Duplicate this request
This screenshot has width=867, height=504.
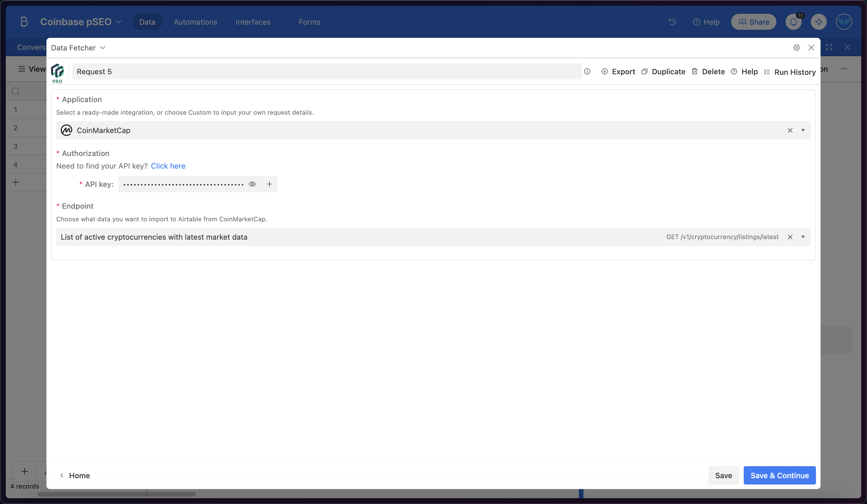tap(663, 72)
